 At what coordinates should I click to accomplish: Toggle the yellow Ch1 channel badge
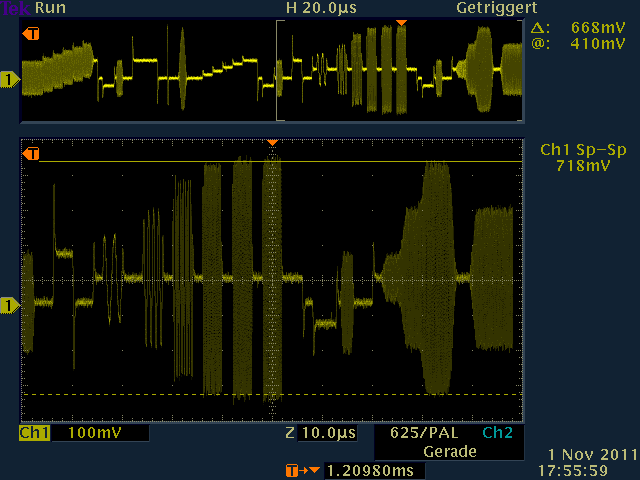coord(34,434)
